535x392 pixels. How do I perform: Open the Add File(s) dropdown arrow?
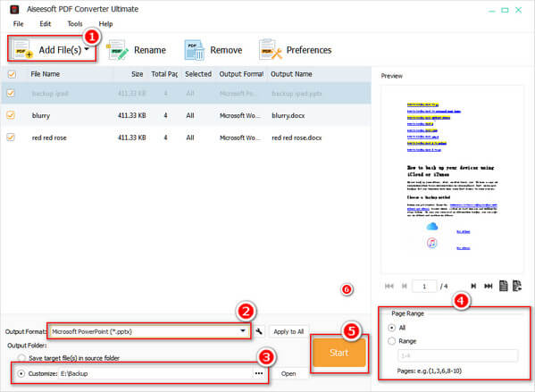(87, 49)
